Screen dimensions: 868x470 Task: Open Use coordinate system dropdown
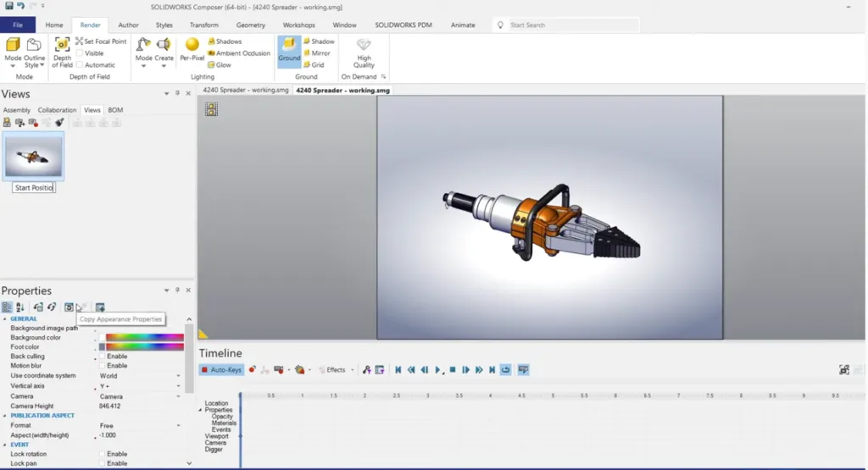(178, 376)
